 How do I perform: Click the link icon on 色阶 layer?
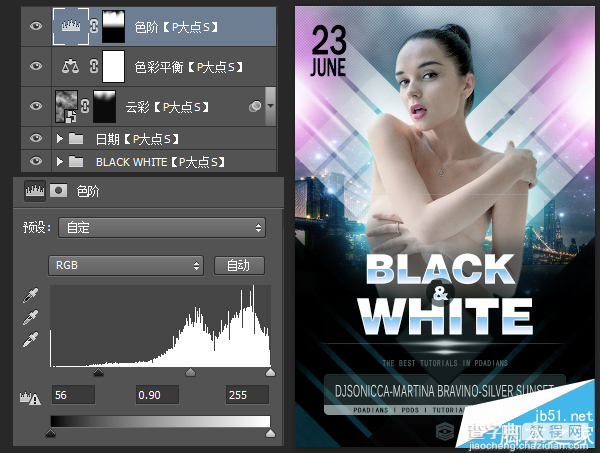pyautogui.click(x=94, y=26)
